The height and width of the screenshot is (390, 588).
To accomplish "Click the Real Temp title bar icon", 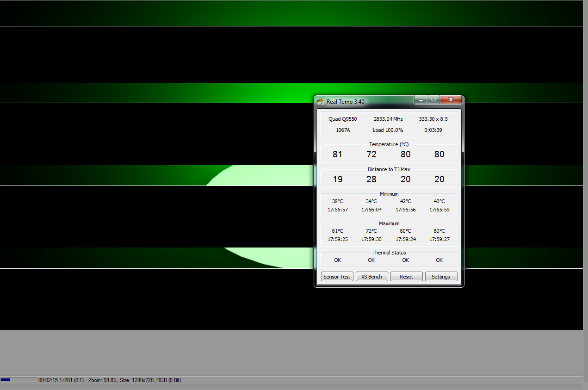I will click(321, 101).
